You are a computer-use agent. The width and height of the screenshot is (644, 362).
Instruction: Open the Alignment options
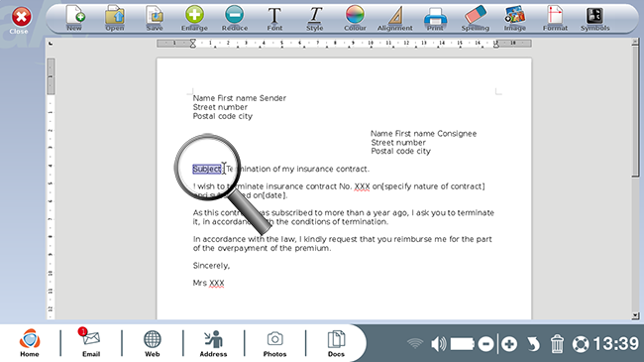pyautogui.click(x=394, y=18)
